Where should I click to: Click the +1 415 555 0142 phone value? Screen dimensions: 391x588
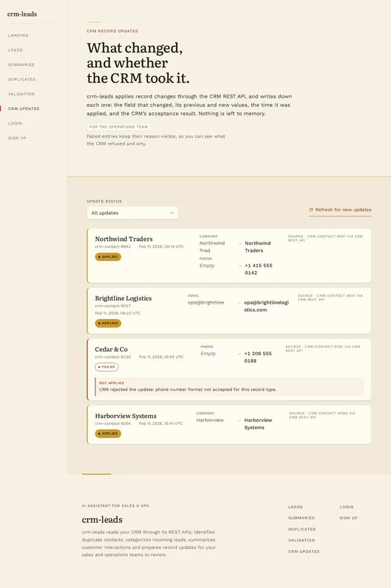pos(258,269)
